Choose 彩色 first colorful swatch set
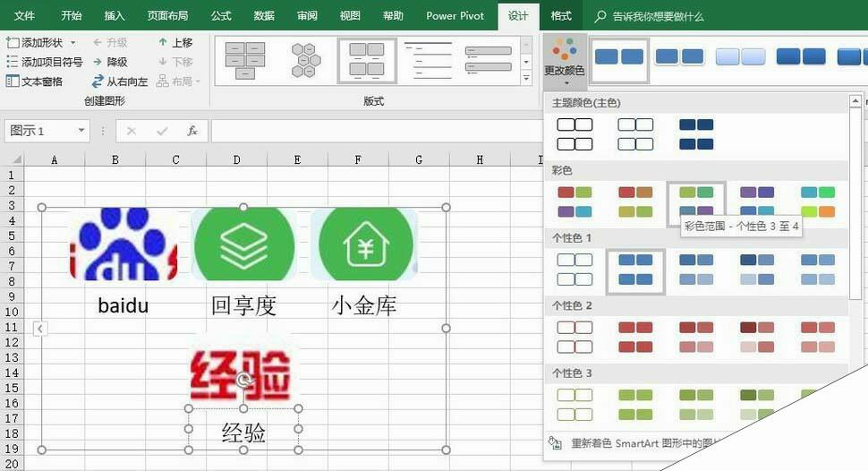This screenshot has height=471, width=868. click(x=574, y=201)
